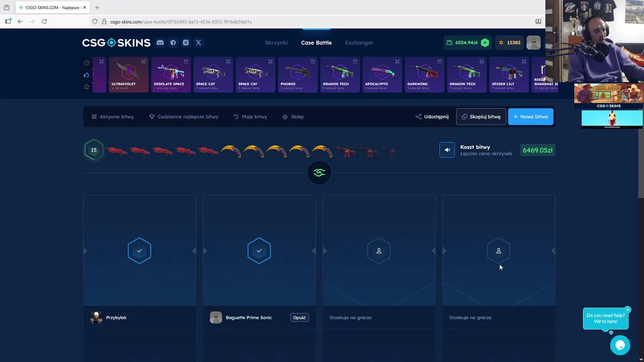This screenshot has height=362, width=644.
Task: Open the X (Twitter) link icon
Action: [x=198, y=43]
